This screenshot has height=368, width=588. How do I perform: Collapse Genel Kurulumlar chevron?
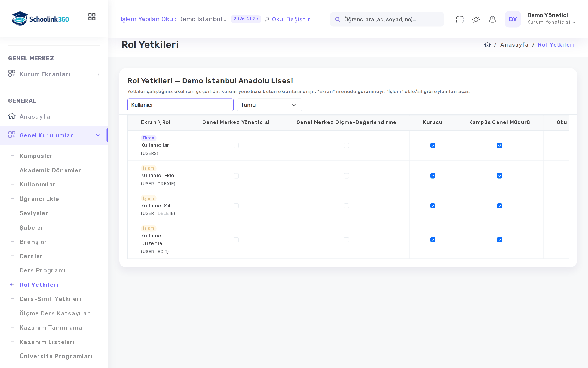click(98, 135)
